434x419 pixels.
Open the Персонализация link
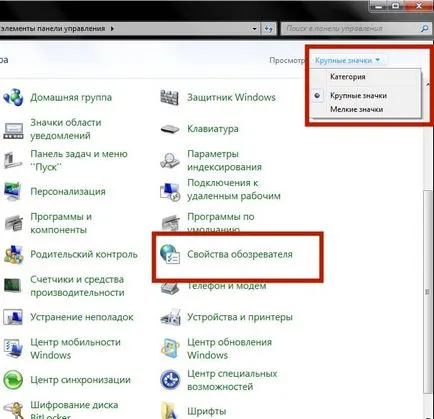(x=68, y=191)
